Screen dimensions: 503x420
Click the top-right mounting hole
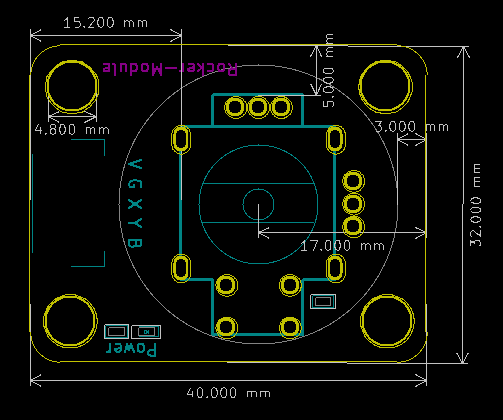[386, 87]
